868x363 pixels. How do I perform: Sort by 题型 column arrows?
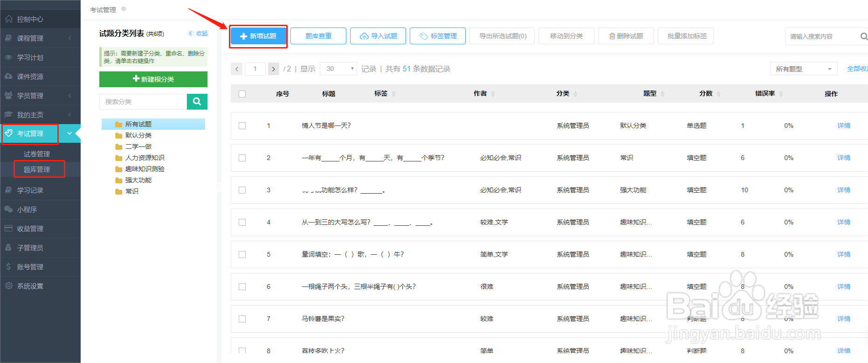click(x=662, y=94)
